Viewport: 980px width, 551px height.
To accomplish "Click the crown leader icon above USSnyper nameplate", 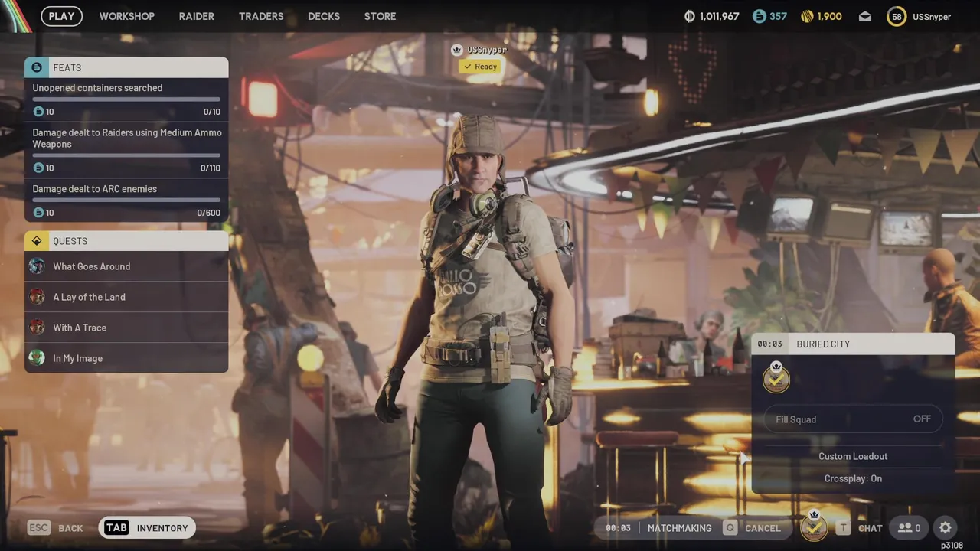I will (457, 50).
